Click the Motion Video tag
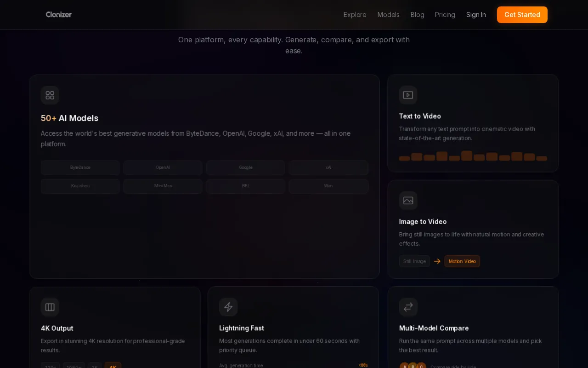The image size is (588, 368). (x=462, y=261)
